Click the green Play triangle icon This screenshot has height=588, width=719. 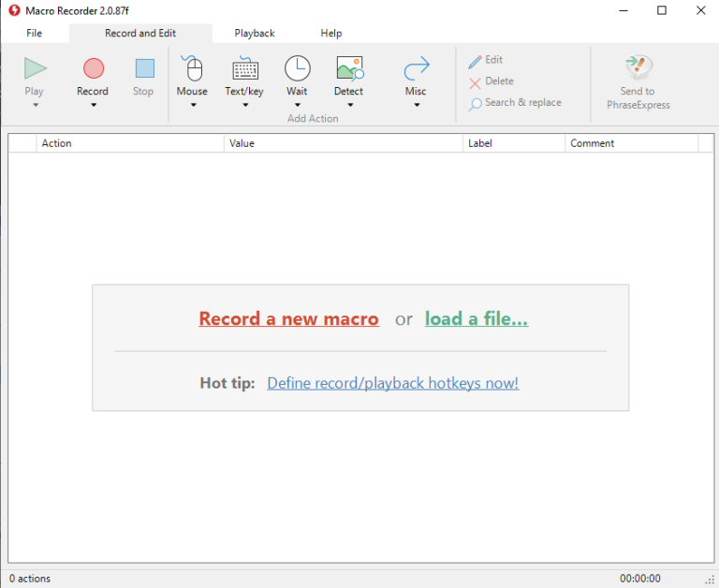[36, 68]
